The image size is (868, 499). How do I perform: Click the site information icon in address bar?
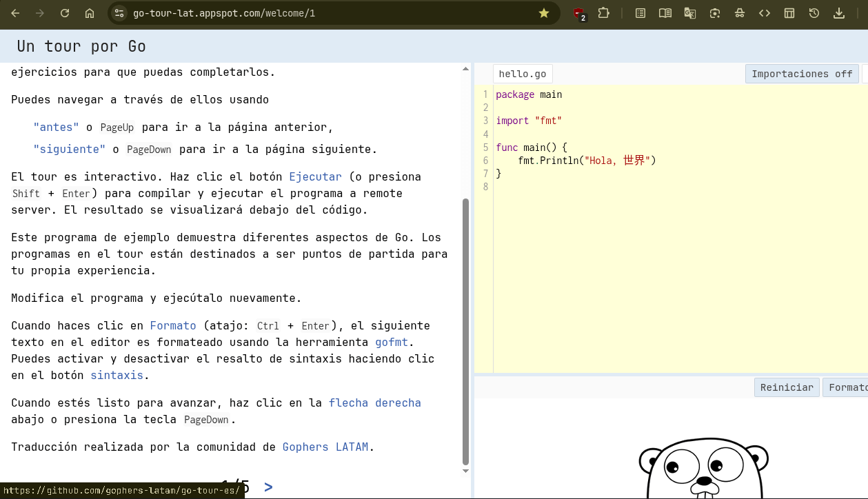coord(119,13)
